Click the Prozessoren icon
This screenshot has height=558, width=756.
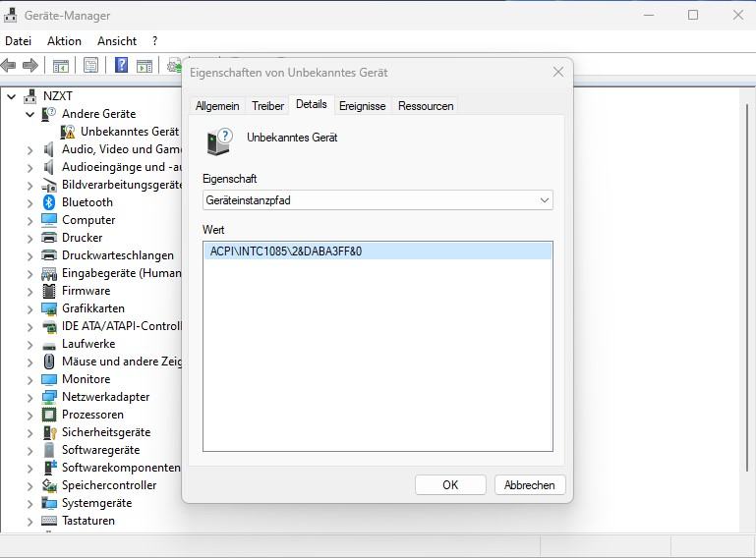49,415
